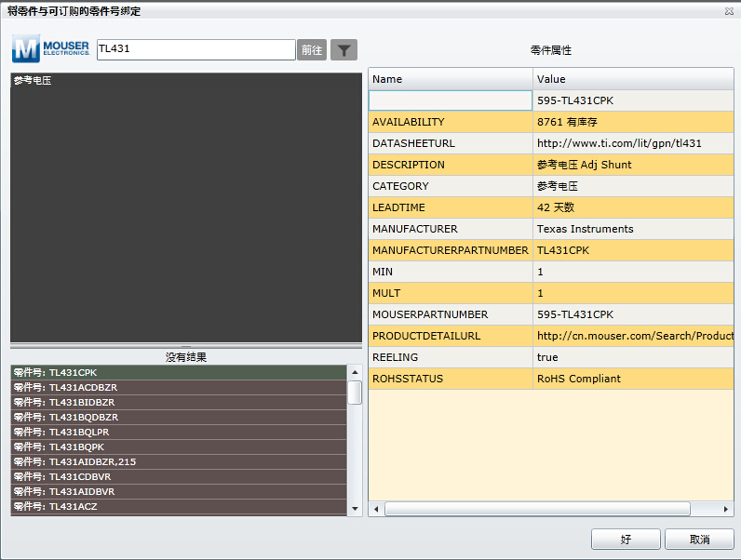
Task: Click the Texas Instruments value cell
Action: coord(633,229)
